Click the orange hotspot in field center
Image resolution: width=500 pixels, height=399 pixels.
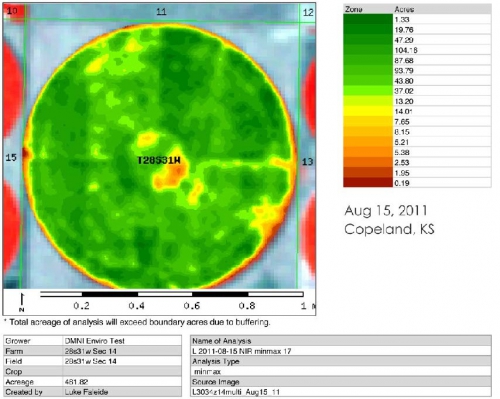pyautogui.click(x=170, y=176)
